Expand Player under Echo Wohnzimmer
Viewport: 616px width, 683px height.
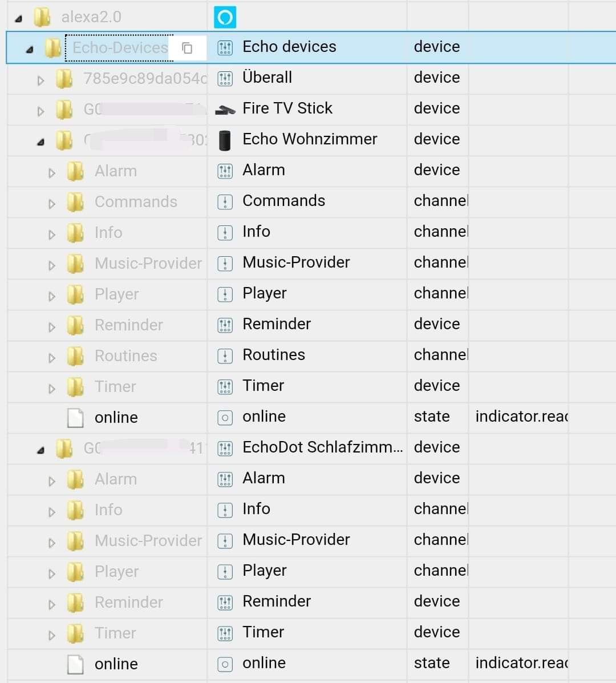52,296
